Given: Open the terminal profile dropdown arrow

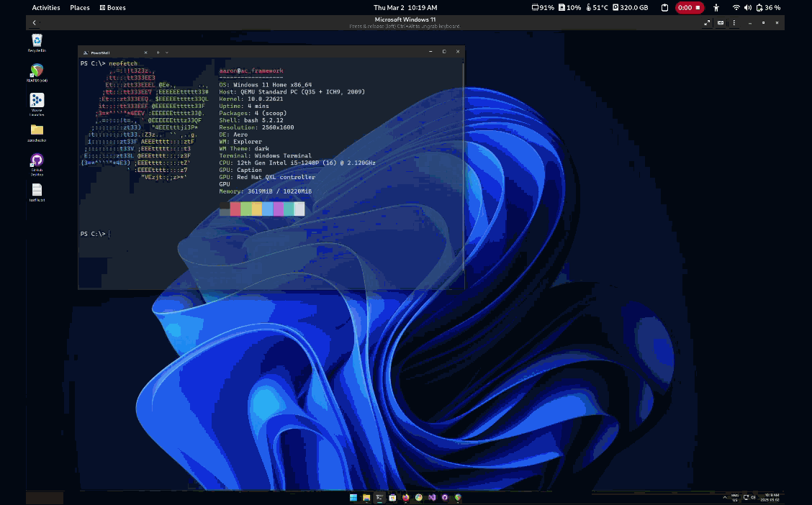Looking at the screenshot, I should point(167,53).
